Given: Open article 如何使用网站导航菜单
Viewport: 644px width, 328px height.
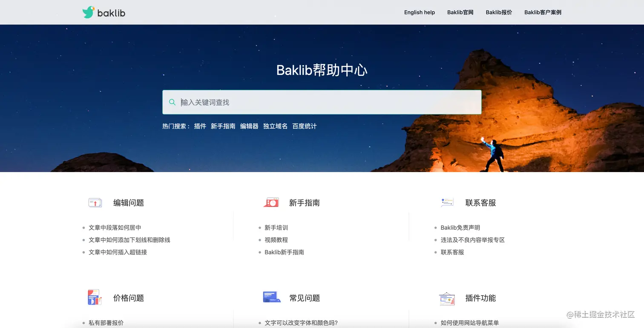Looking at the screenshot, I should [470, 323].
